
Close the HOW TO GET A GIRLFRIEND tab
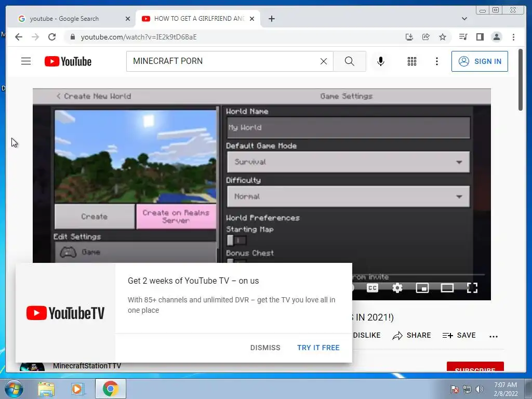pos(252,19)
